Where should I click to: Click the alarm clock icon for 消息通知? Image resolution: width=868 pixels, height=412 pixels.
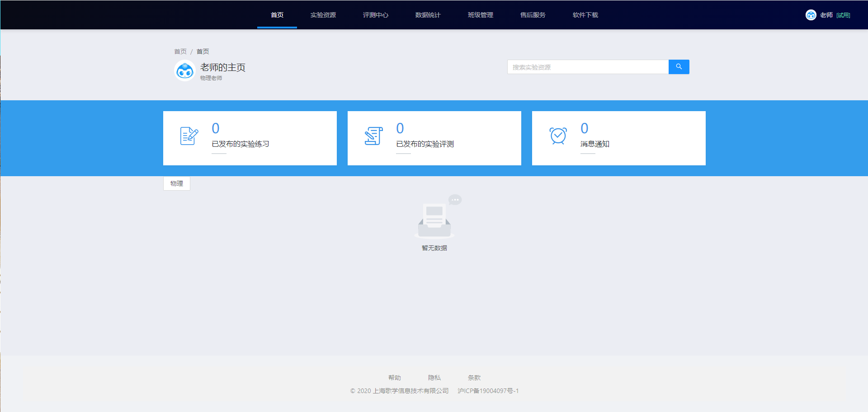pos(558,136)
